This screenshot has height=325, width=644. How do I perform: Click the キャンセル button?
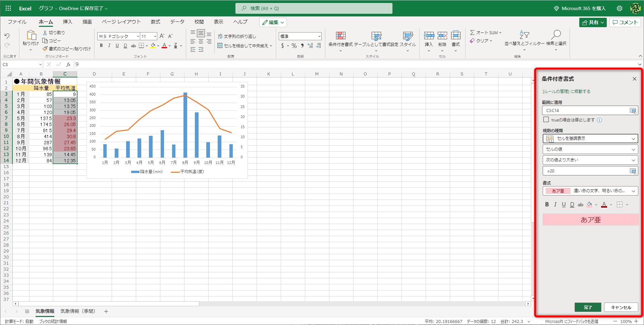click(621, 307)
